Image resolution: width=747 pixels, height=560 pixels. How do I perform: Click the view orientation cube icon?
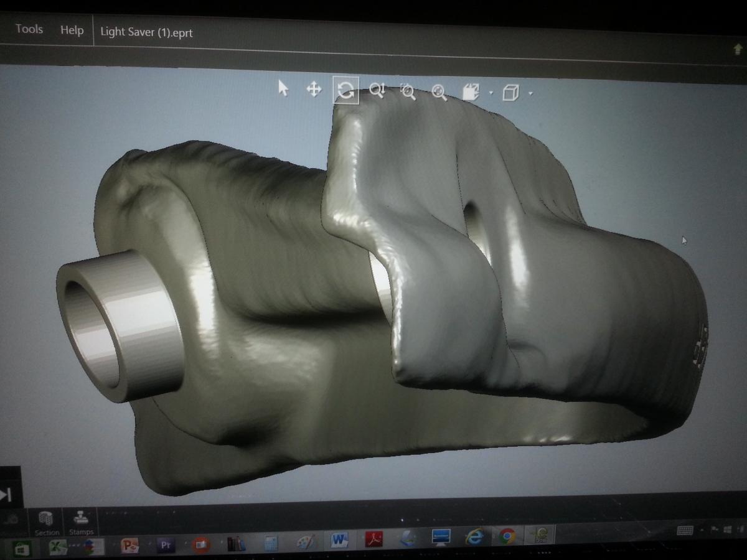471,93
